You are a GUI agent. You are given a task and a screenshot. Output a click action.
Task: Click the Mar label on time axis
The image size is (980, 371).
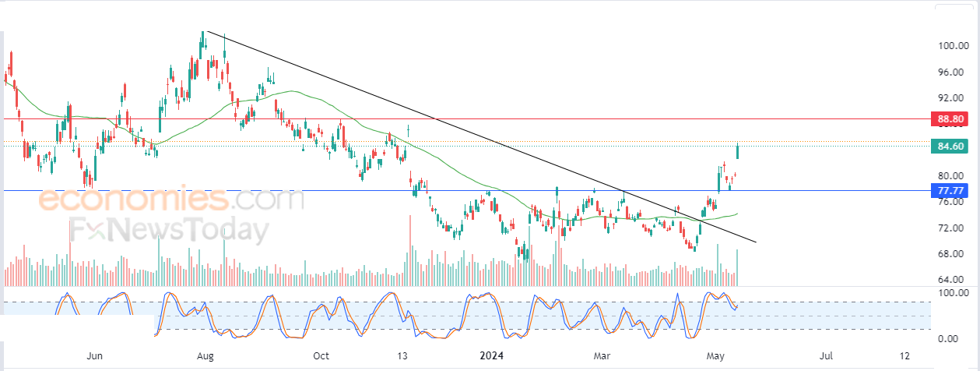[602, 355]
